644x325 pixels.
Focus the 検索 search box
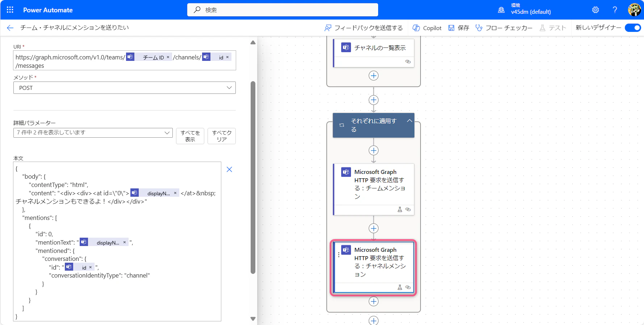[283, 10]
